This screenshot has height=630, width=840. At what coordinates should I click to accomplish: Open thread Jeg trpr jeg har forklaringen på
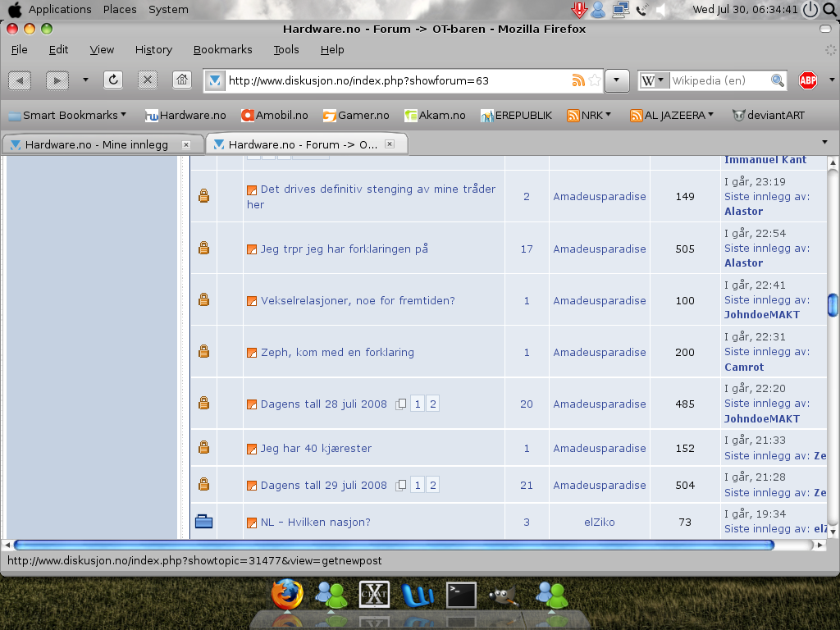pyautogui.click(x=345, y=249)
